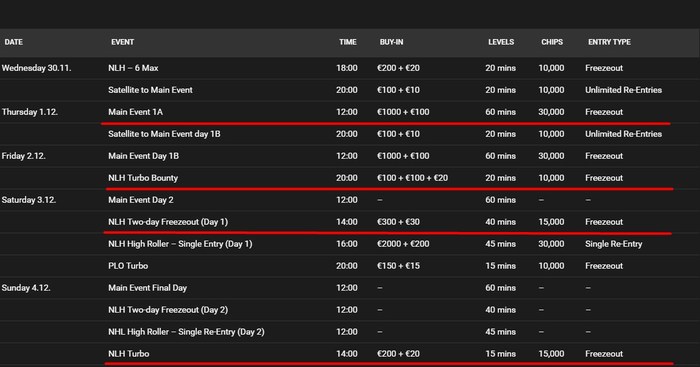
Task: Click the Main Event Final Day event
Action: click(147, 288)
